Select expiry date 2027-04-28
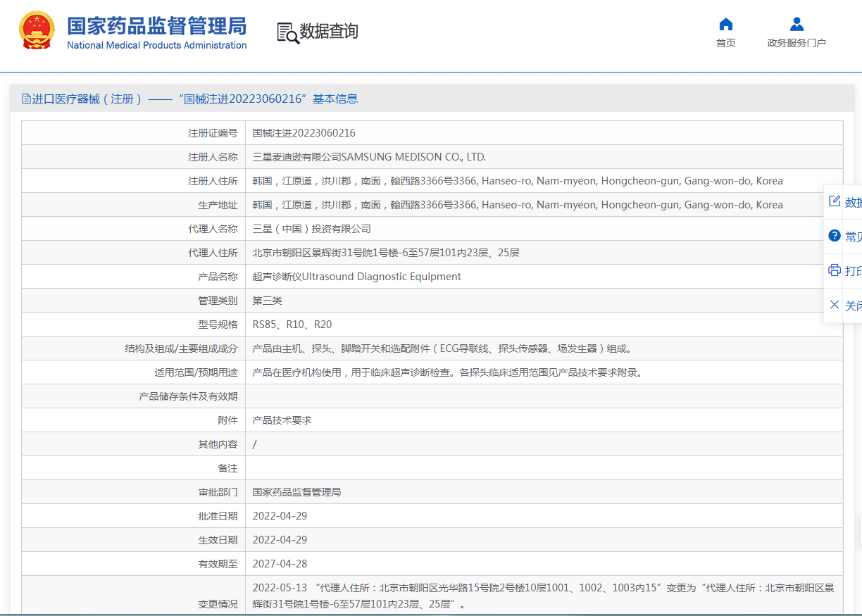The width and height of the screenshot is (862, 616). 280,564
